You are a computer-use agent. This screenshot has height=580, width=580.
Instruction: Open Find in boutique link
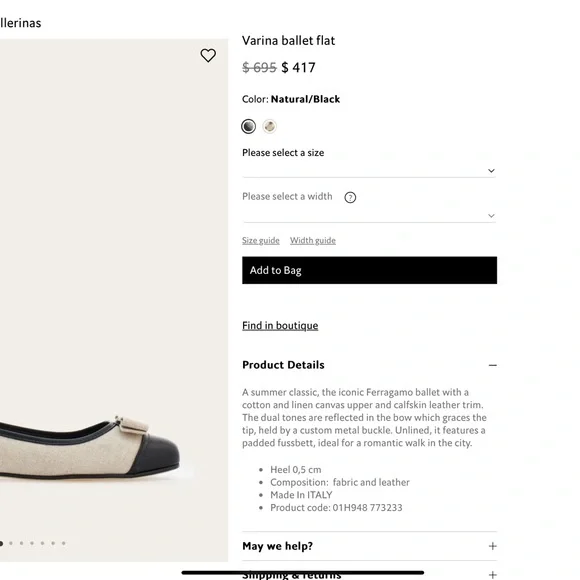click(280, 326)
